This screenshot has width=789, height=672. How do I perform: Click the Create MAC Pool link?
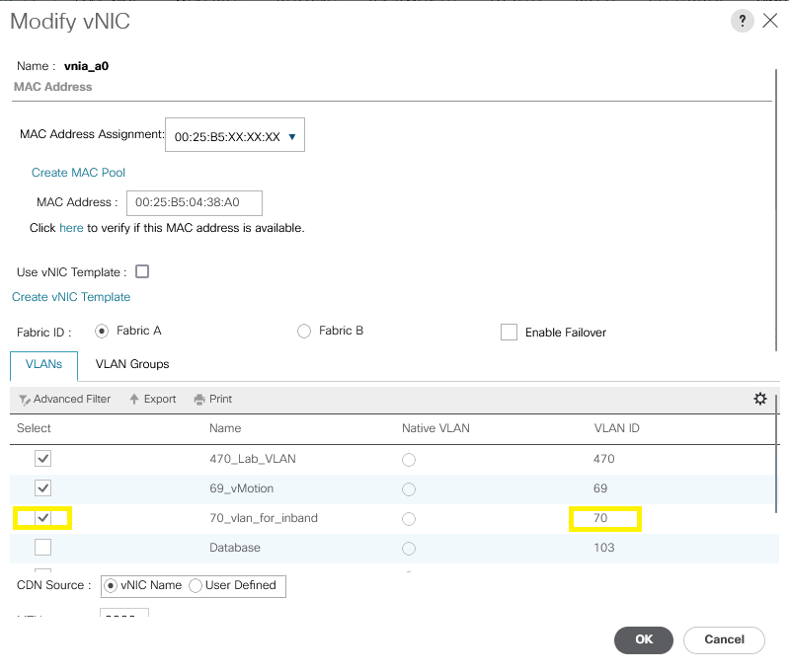click(78, 173)
